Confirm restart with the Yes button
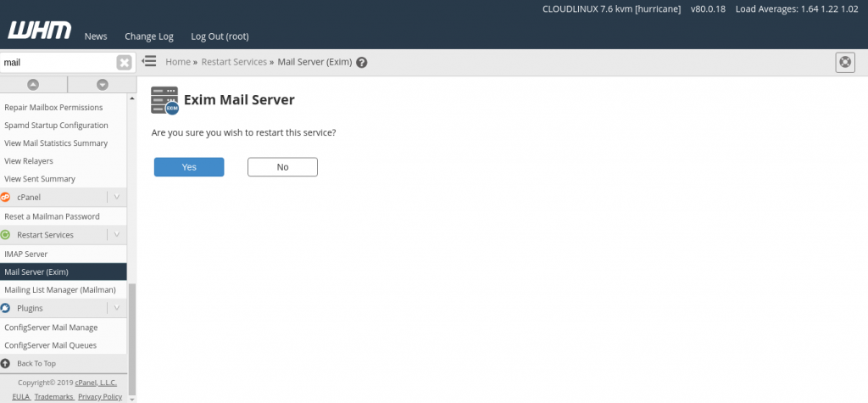Screen dimensions: 868x403 coord(189,167)
